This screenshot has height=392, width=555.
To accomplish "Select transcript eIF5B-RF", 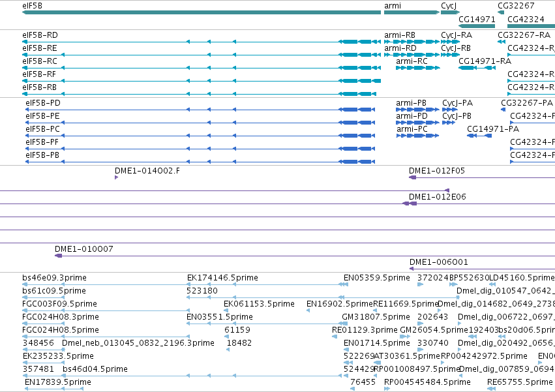I will (39, 74).
